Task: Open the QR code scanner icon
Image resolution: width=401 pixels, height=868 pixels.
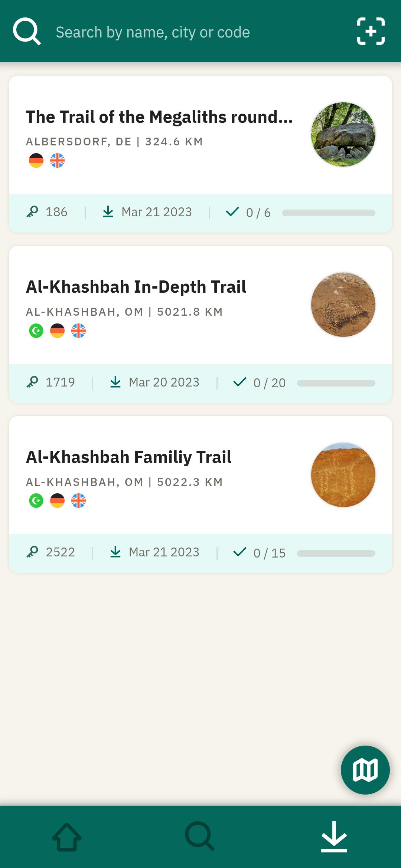Action: click(x=371, y=32)
